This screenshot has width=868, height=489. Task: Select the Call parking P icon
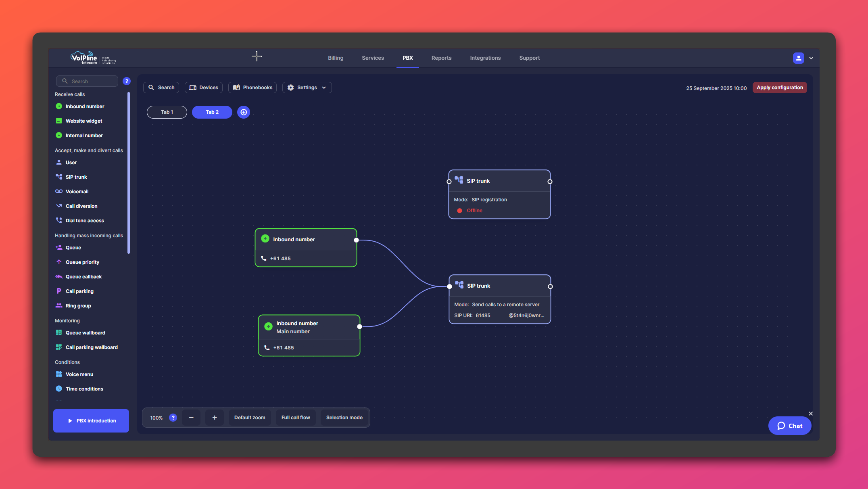[x=59, y=291]
